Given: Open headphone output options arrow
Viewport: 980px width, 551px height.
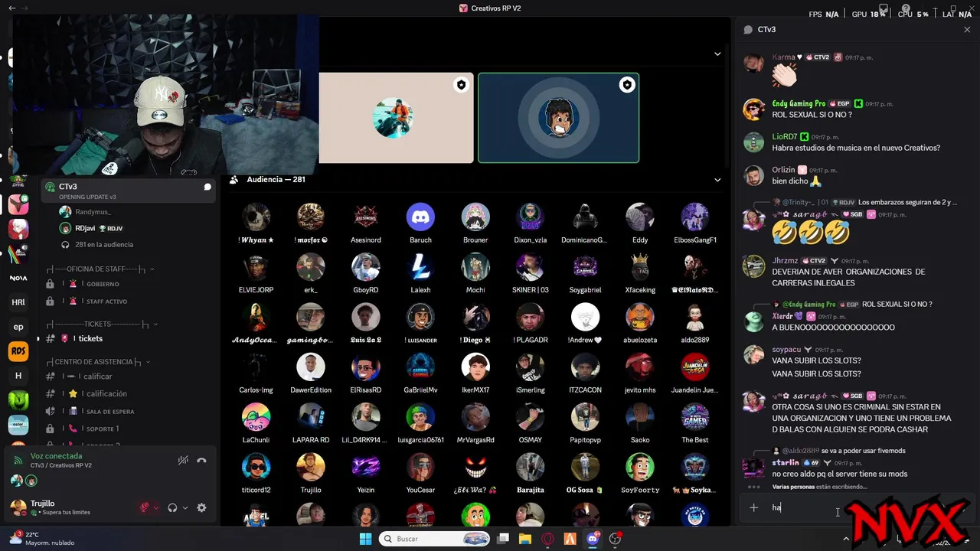Looking at the screenshot, I should click(x=185, y=508).
